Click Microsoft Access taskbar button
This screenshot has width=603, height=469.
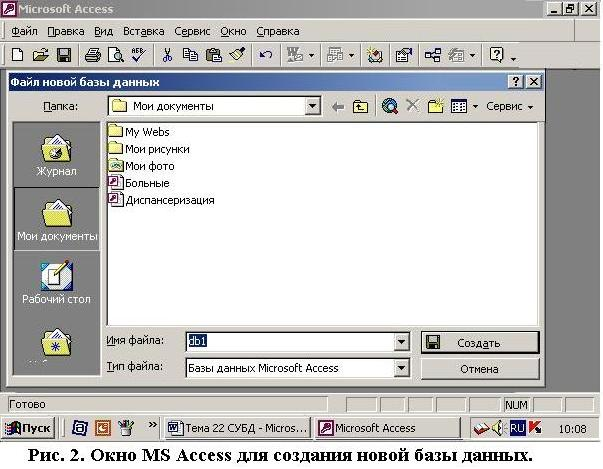click(x=388, y=428)
